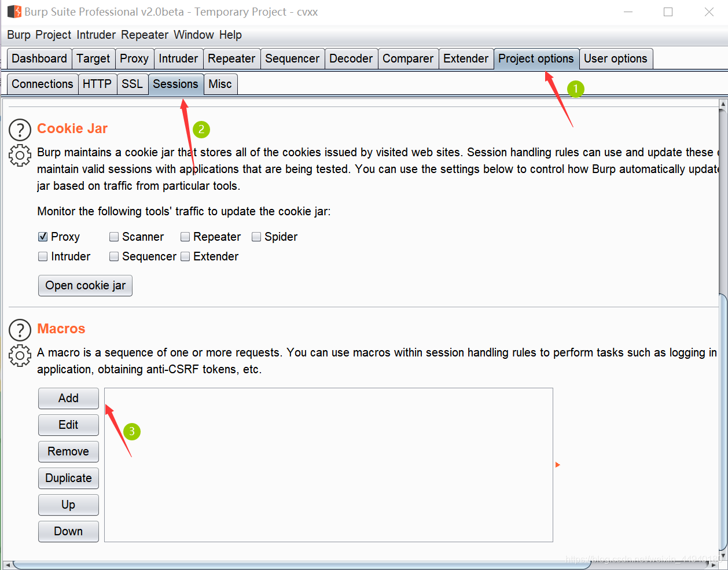Open the SSL sub-tab
Viewport: 728px width, 570px height.
pos(132,84)
